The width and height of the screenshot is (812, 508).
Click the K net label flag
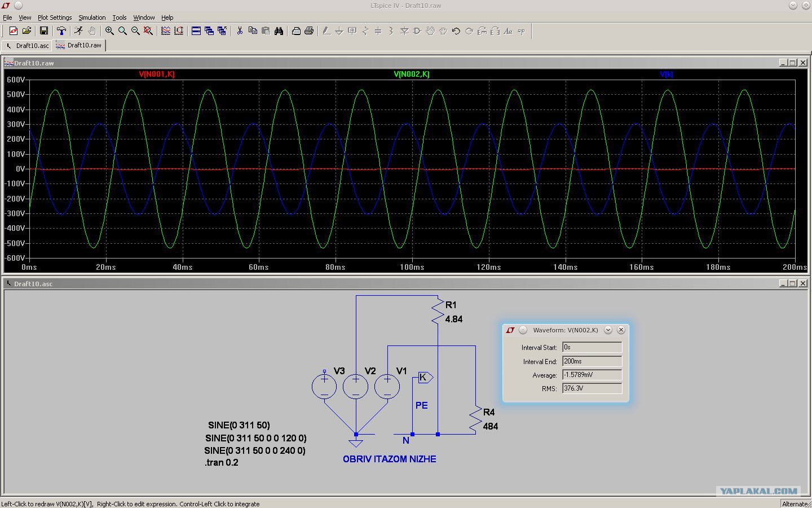click(x=425, y=377)
